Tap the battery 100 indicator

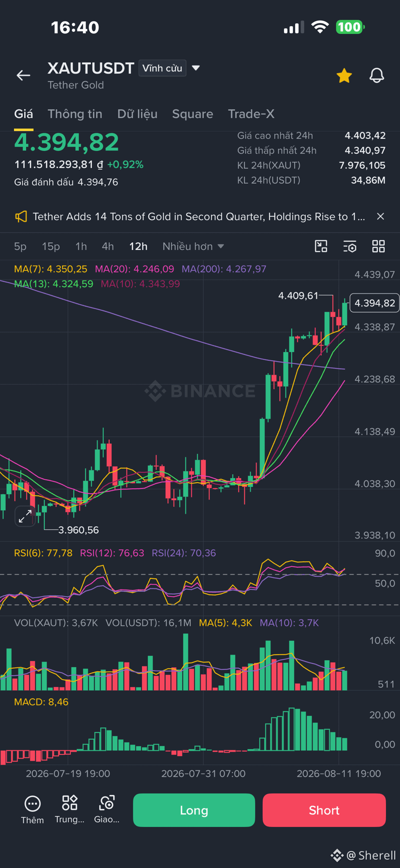350,27
